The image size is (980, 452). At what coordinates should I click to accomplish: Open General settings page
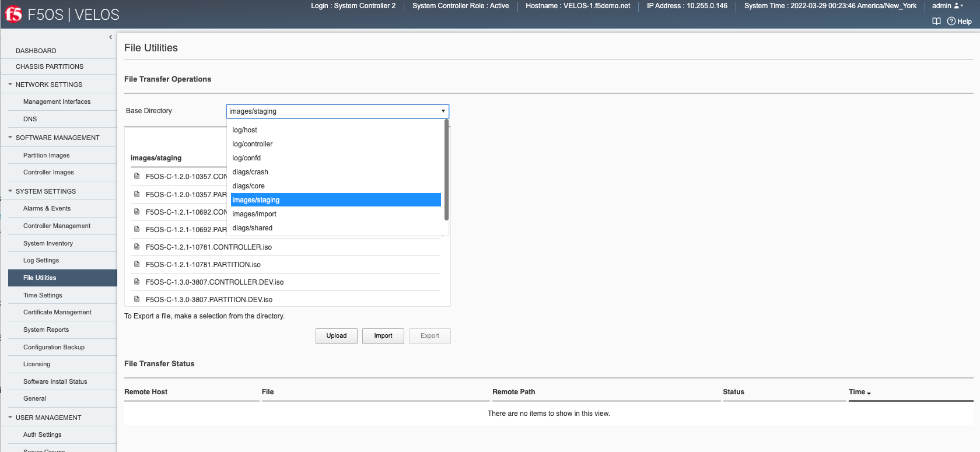[x=35, y=398]
